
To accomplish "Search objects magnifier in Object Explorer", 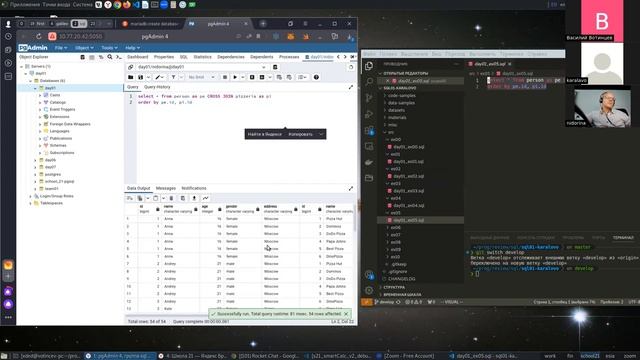I will [x=110, y=57].
